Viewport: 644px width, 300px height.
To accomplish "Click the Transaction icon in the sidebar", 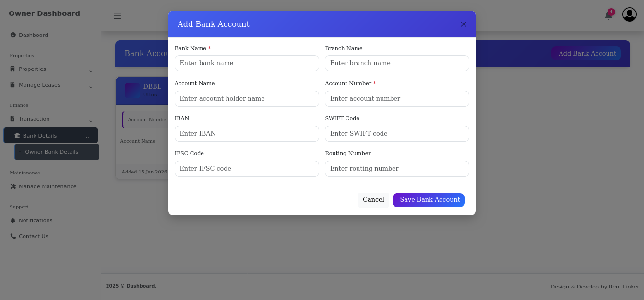I will pyautogui.click(x=13, y=119).
